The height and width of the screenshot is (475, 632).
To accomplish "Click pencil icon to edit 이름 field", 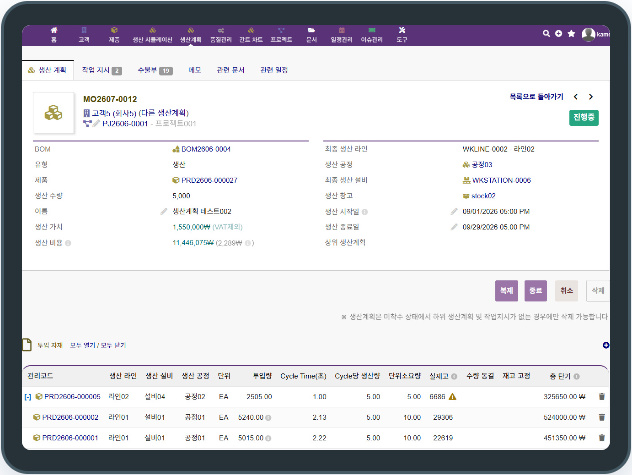I will pos(164,211).
